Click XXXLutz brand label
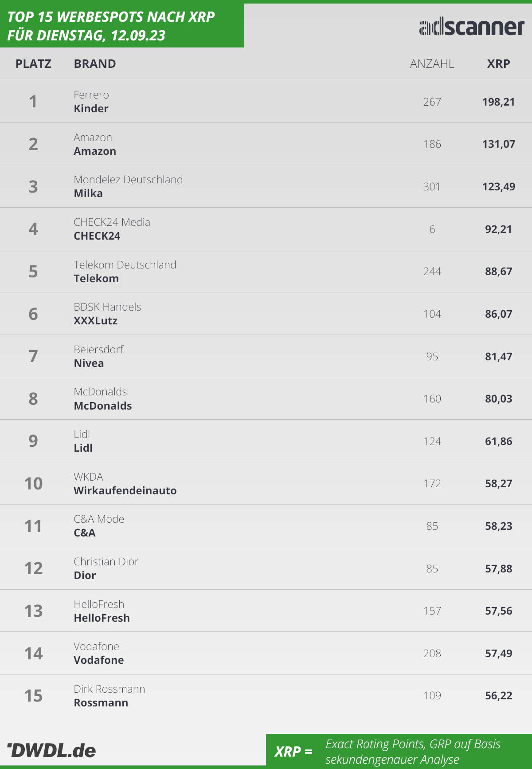This screenshot has height=769, width=532. click(x=96, y=321)
